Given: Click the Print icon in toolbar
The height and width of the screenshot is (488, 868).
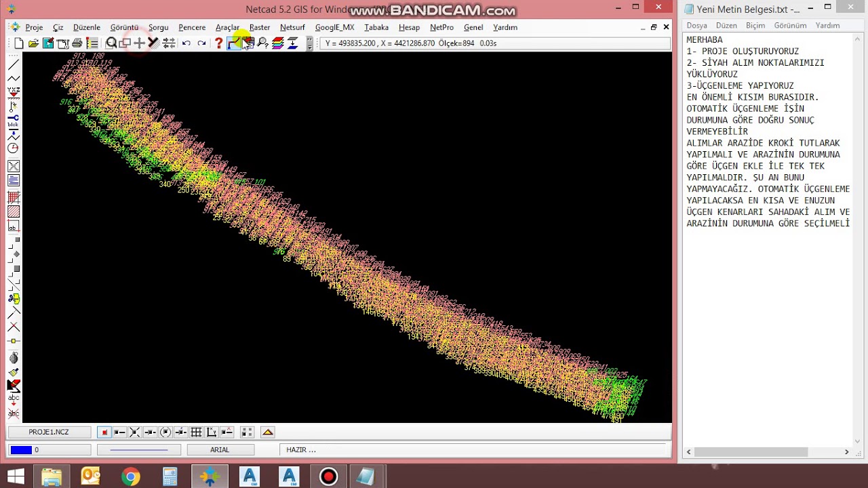Looking at the screenshot, I should [x=77, y=43].
